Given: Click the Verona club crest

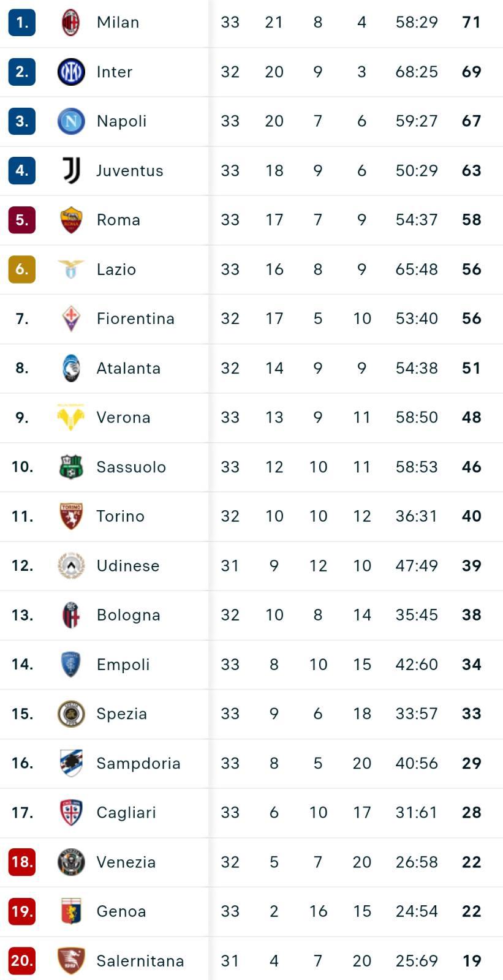Looking at the screenshot, I should [71, 417].
